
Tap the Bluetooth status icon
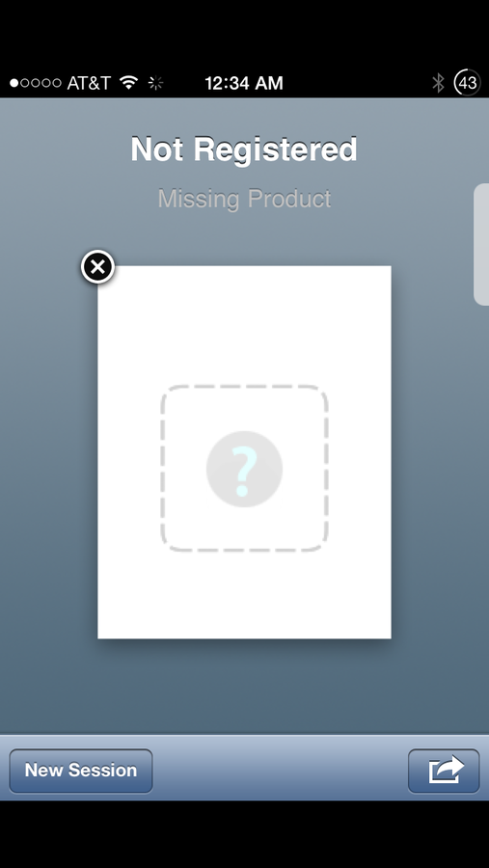[x=439, y=83]
